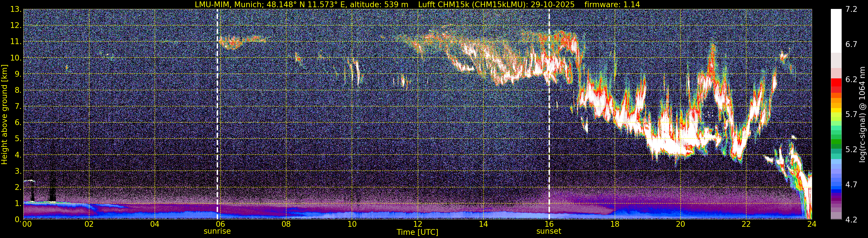Click the 'Height above ground [km]' axis label

4,114
